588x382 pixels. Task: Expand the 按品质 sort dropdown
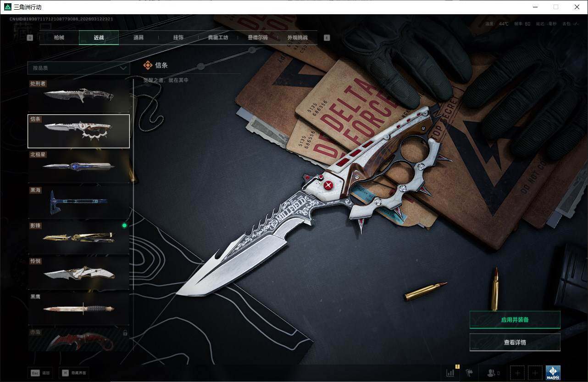[78, 68]
